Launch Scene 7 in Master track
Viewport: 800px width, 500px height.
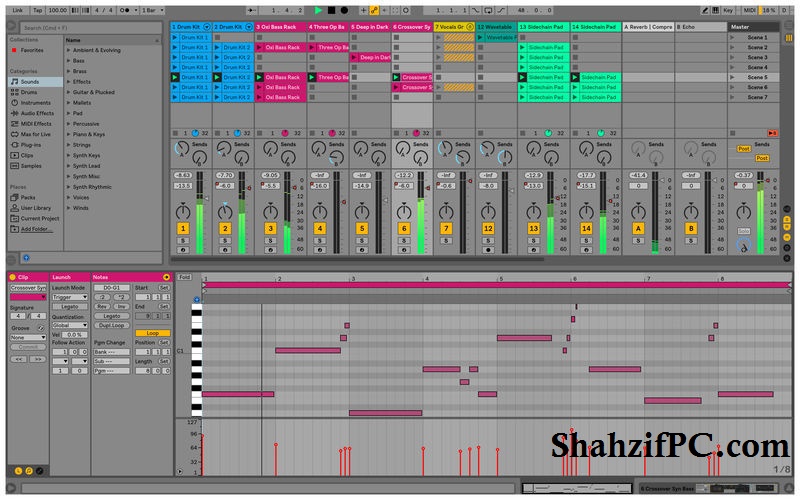click(x=732, y=97)
